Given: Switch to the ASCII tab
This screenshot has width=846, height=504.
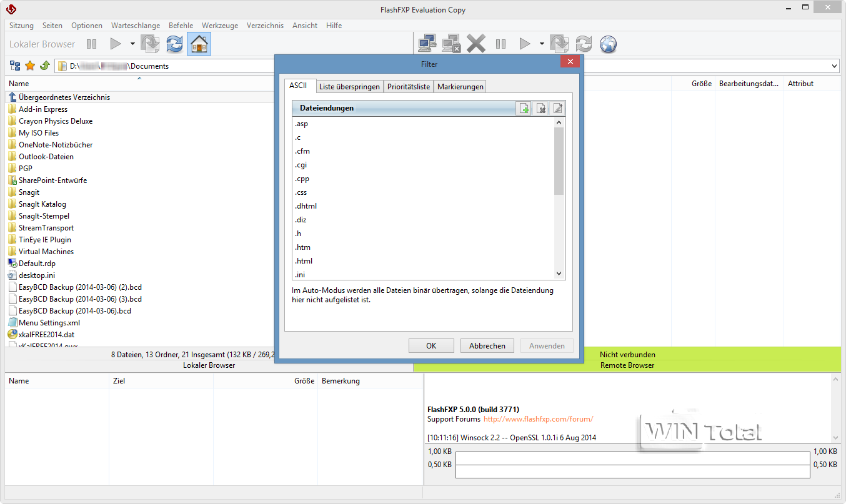Looking at the screenshot, I should coord(298,86).
